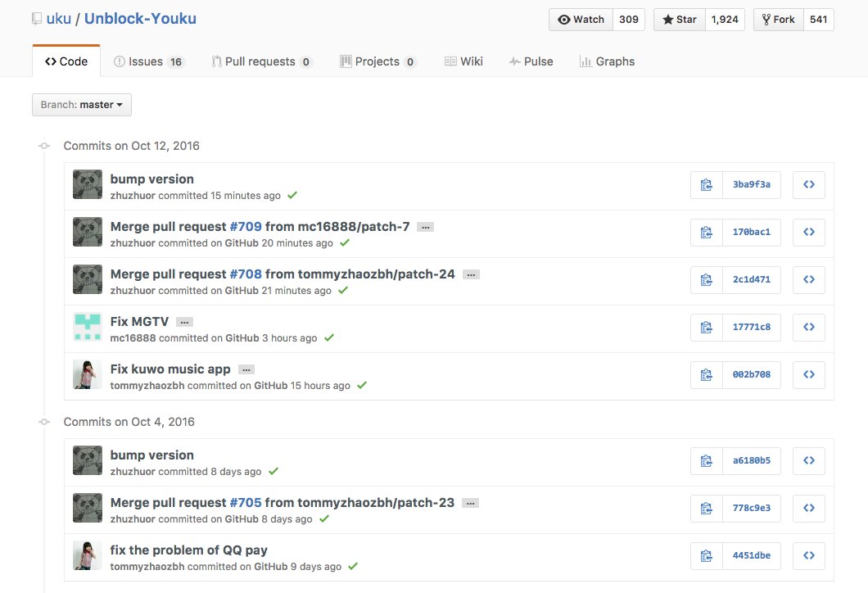The height and width of the screenshot is (593, 868).
Task: Click 'Commits on Oct 12, 2016' heading
Action: (x=131, y=146)
